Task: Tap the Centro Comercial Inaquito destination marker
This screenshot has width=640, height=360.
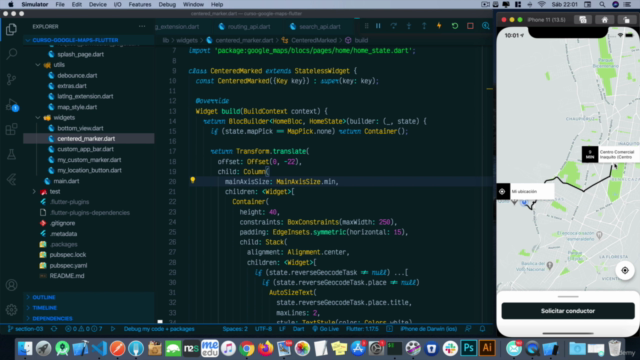Action: 611,154
